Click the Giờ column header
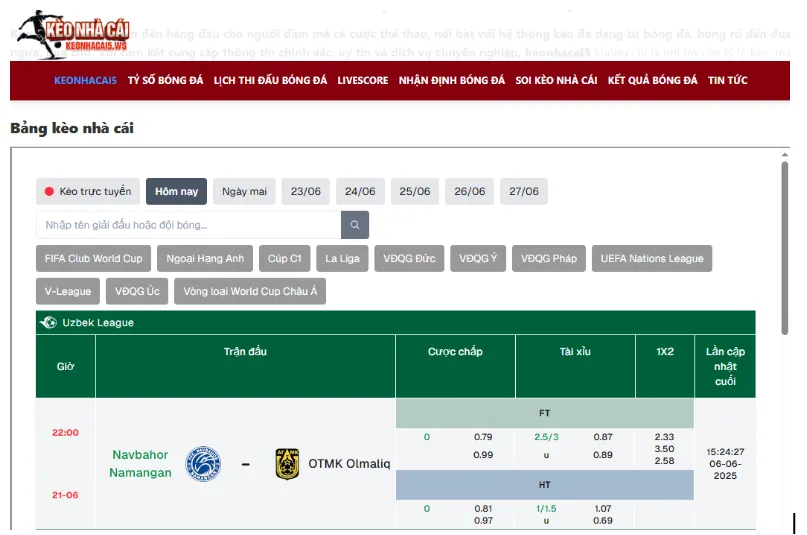The image size is (807, 535). [65, 366]
